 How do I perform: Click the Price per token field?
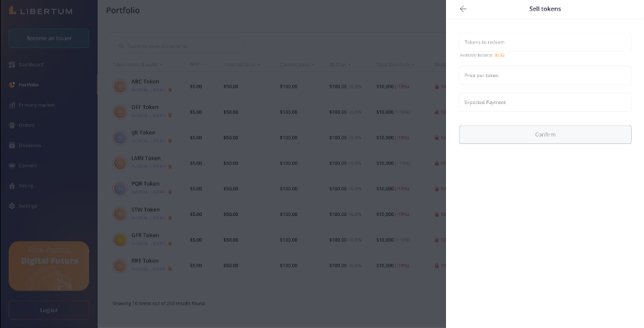pyautogui.click(x=545, y=75)
